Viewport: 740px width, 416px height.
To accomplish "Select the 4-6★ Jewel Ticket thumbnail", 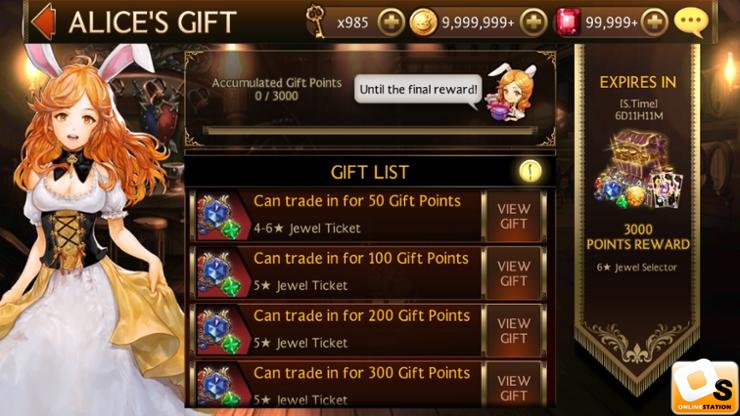I will pos(221,217).
